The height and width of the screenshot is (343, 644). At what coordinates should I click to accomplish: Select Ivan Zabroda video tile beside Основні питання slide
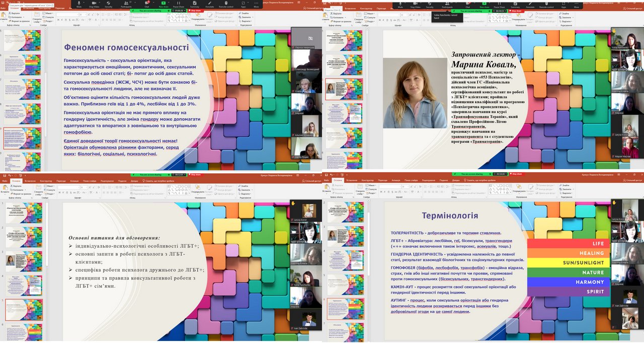coord(306,321)
